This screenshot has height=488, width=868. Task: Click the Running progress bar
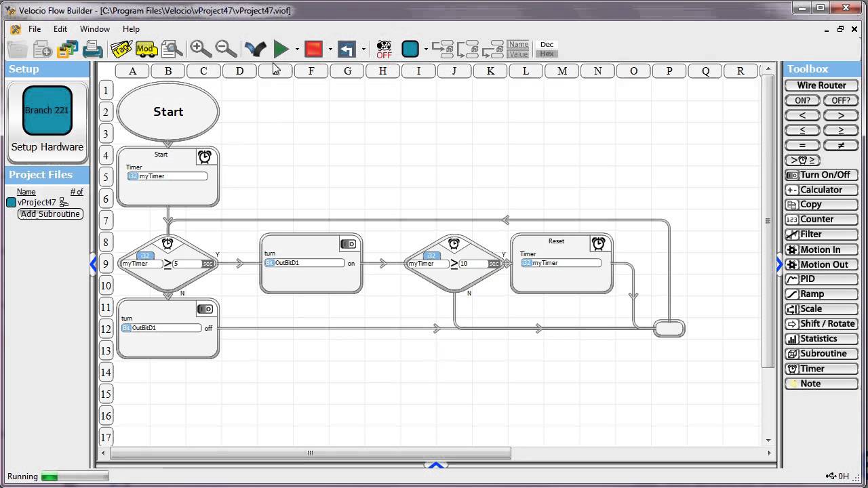pyautogui.click(x=75, y=476)
